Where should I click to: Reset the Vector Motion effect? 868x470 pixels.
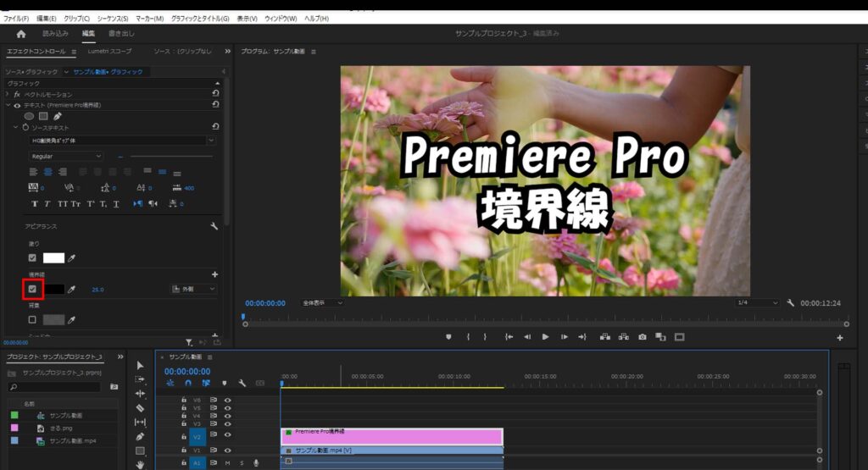coord(215,93)
